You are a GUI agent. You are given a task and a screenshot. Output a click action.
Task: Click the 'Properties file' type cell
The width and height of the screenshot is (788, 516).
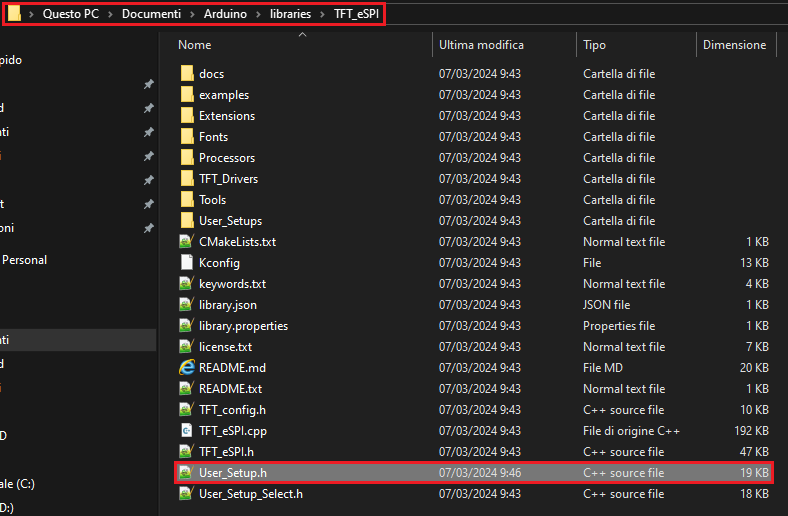tap(619, 326)
